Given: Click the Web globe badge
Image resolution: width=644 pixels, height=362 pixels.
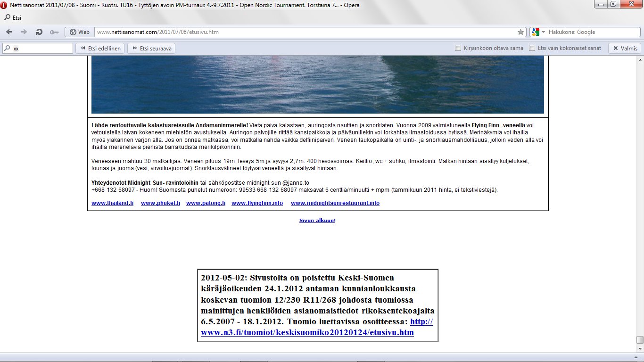Looking at the screenshot, I should point(79,32).
